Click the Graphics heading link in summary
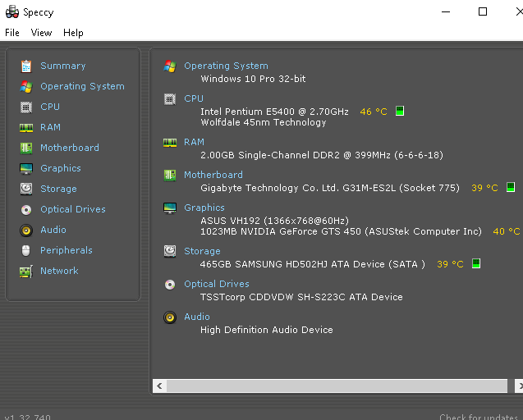This screenshot has height=420, width=523. coord(204,208)
